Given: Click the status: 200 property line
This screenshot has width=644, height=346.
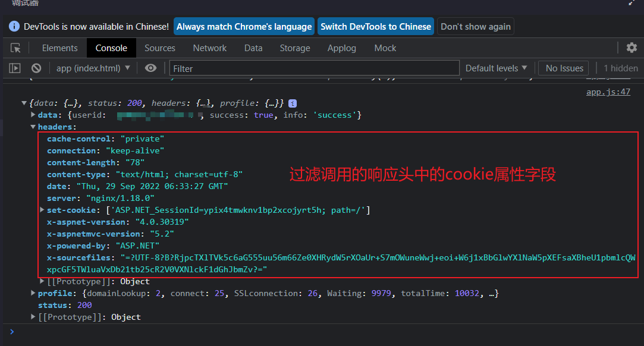Looking at the screenshot, I should pyautogui.click(x=65, y=305).
